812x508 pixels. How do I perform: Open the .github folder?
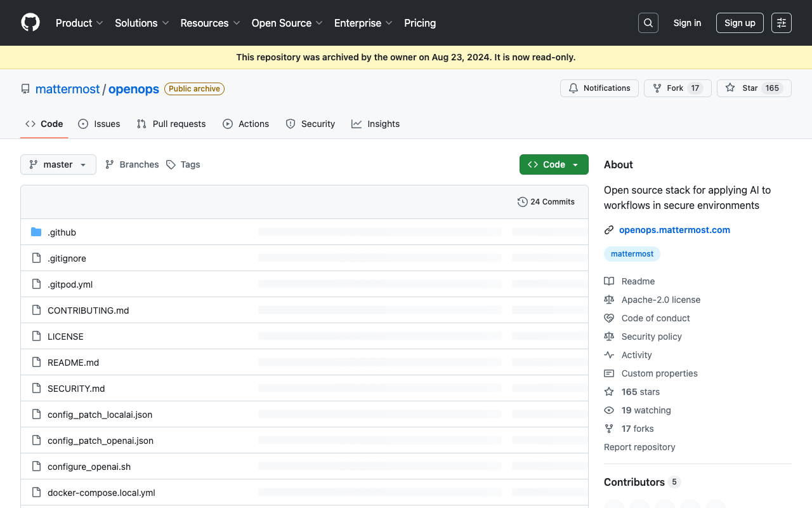click(x=62, y=232)
